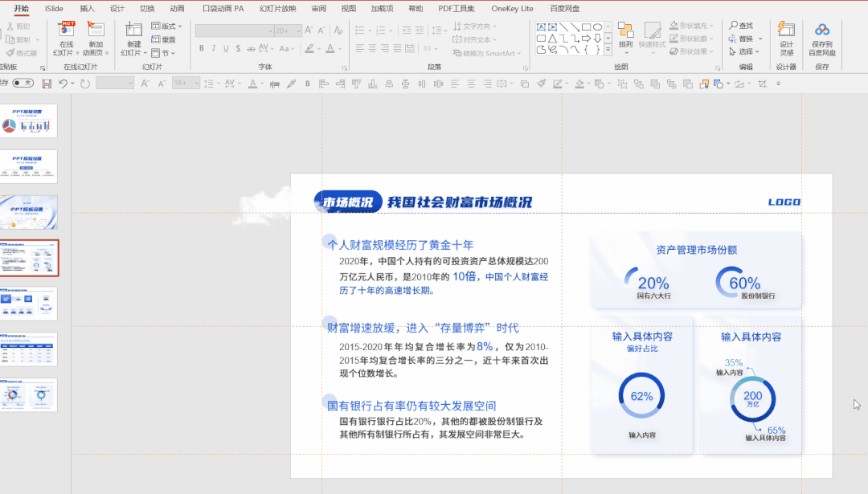
Task: Open 设计灵感 design ideas
Action: [x=786, y=39]
